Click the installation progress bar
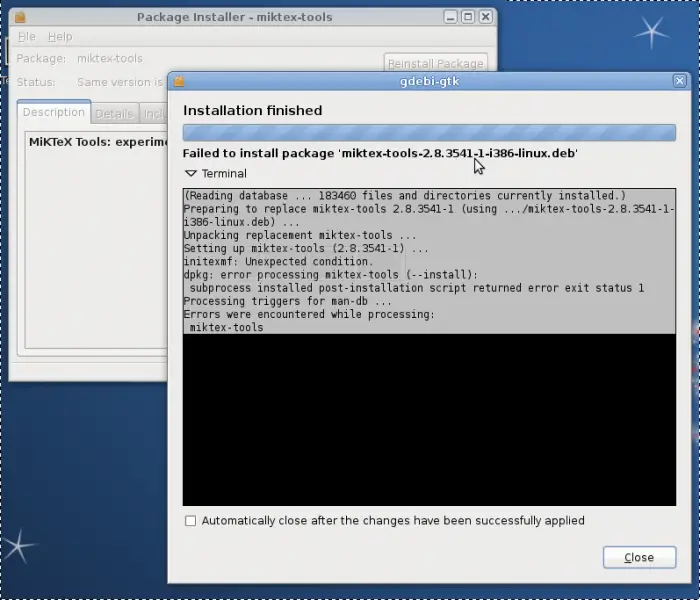Image resolution: width=700 pixels, height=600 pixels. [429, 133]
